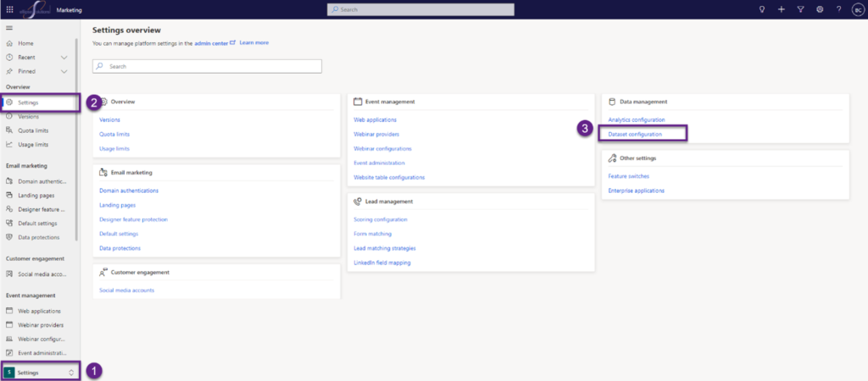Open Webinar providers link in Event management card
The height and width of the screenshot is (381, 868).
376,135
